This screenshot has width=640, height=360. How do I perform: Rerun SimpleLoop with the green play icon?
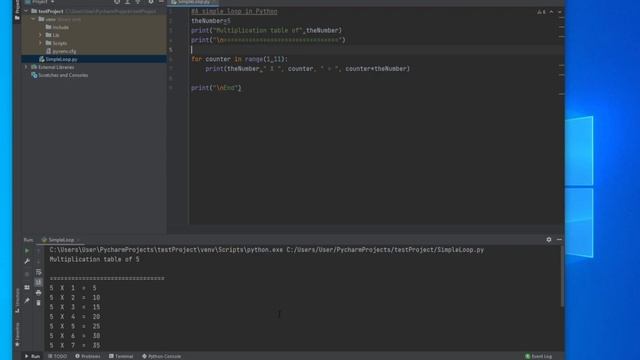click(x=27, y=251)
